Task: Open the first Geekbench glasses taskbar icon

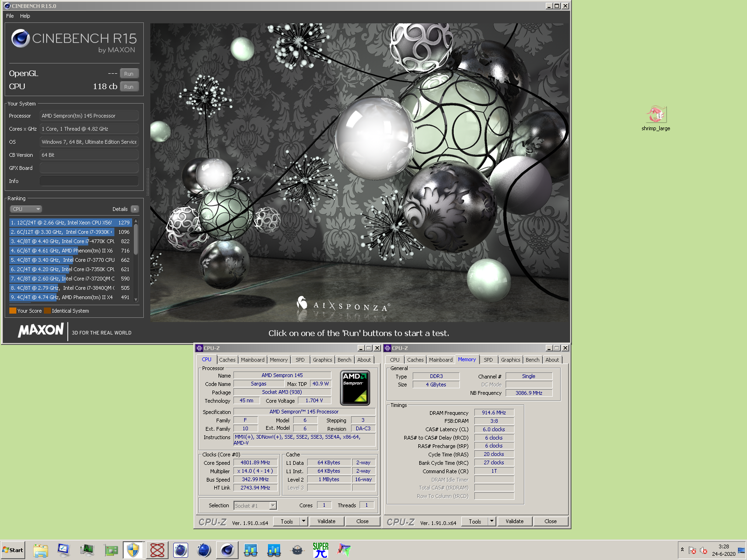Action: coord(251,550)
